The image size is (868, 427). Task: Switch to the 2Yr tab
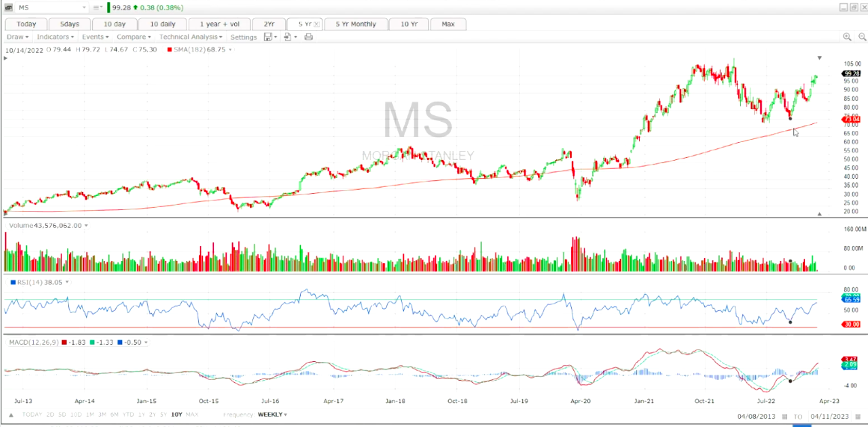(269, 24)
